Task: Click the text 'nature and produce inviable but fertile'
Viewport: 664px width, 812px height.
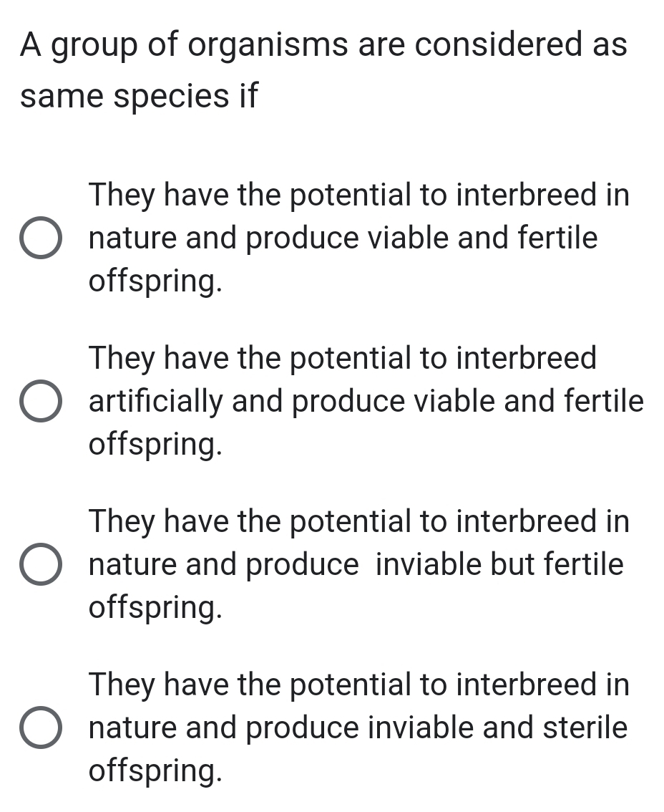Action: click(x=356, y=564)
